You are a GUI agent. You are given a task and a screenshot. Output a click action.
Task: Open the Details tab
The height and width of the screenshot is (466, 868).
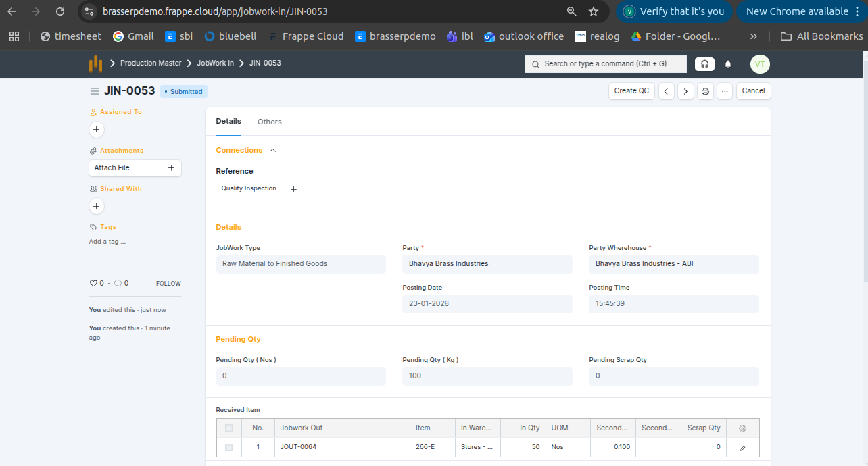(x=228, y=122)
